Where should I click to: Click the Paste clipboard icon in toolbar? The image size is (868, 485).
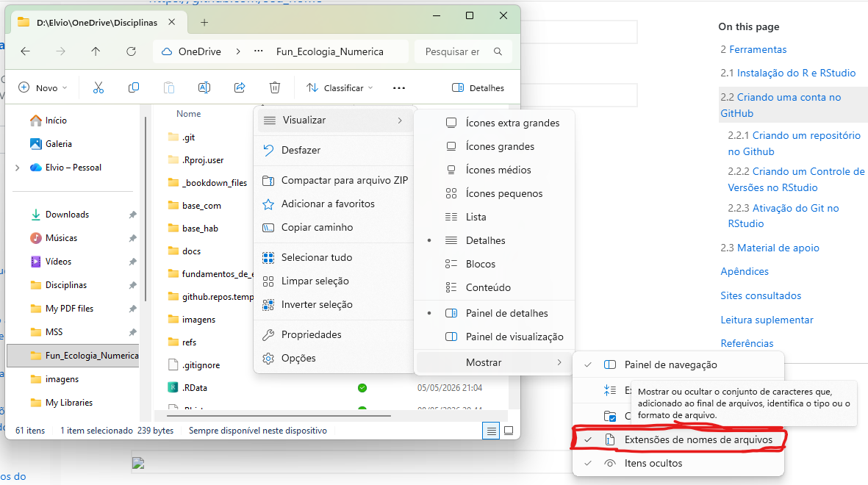(169, 87)
